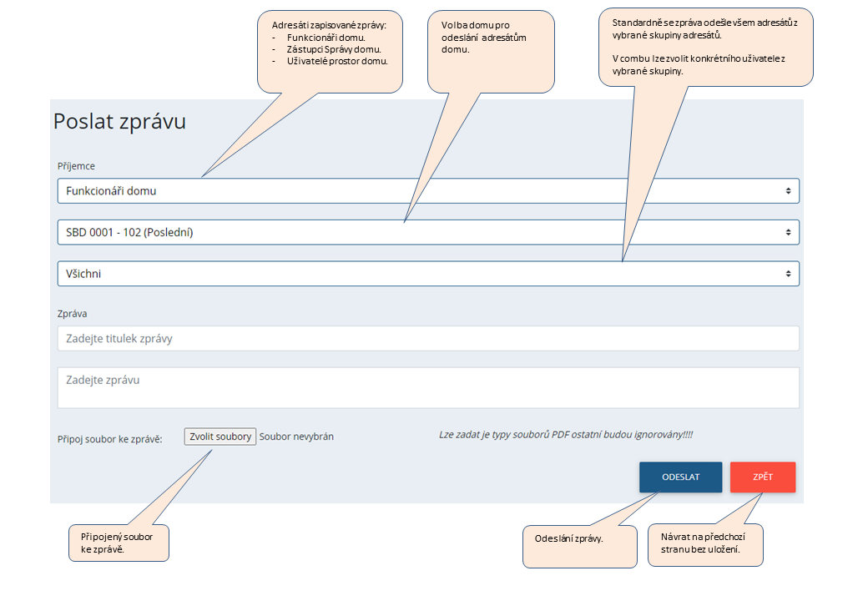Click into the Zadejte zprávu text area

point(428,388)
